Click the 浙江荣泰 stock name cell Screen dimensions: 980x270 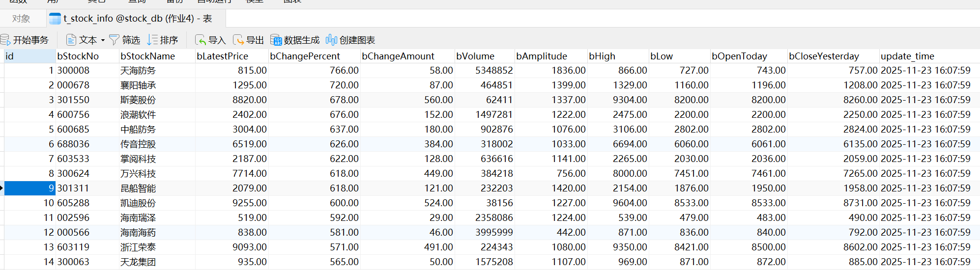(138, 247)
